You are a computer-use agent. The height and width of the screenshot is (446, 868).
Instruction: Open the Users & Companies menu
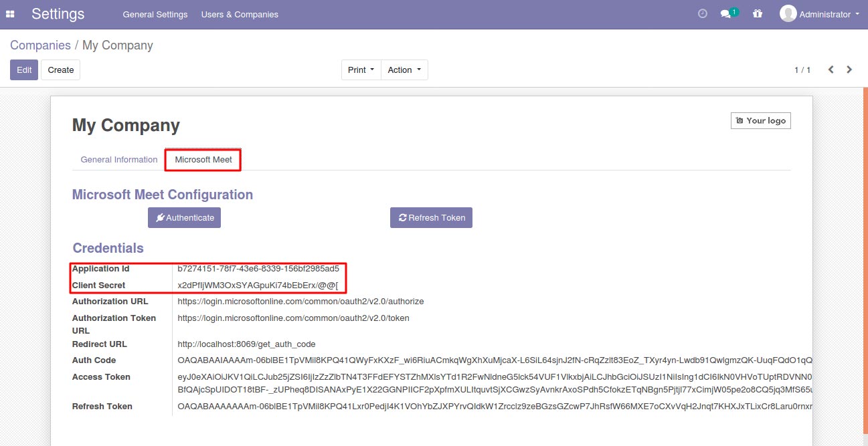[x=240, y=14]
